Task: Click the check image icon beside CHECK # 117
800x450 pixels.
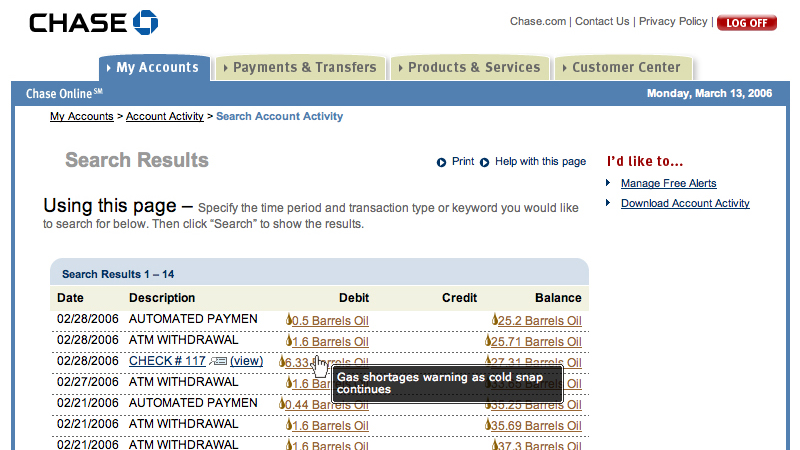Action: click(x=218, y=361)
